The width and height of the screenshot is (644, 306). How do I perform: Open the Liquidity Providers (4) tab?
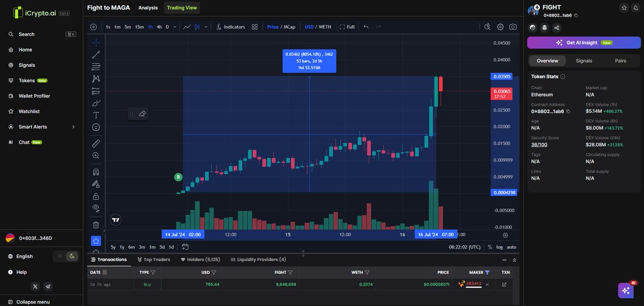pyautogui.click(x=258, y=259)
